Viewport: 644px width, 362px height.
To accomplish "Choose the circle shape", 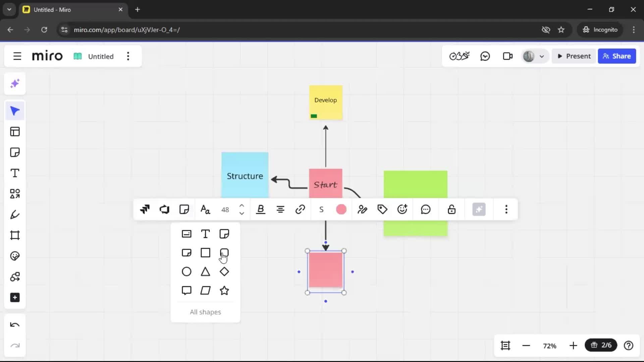I will (186, 271).
